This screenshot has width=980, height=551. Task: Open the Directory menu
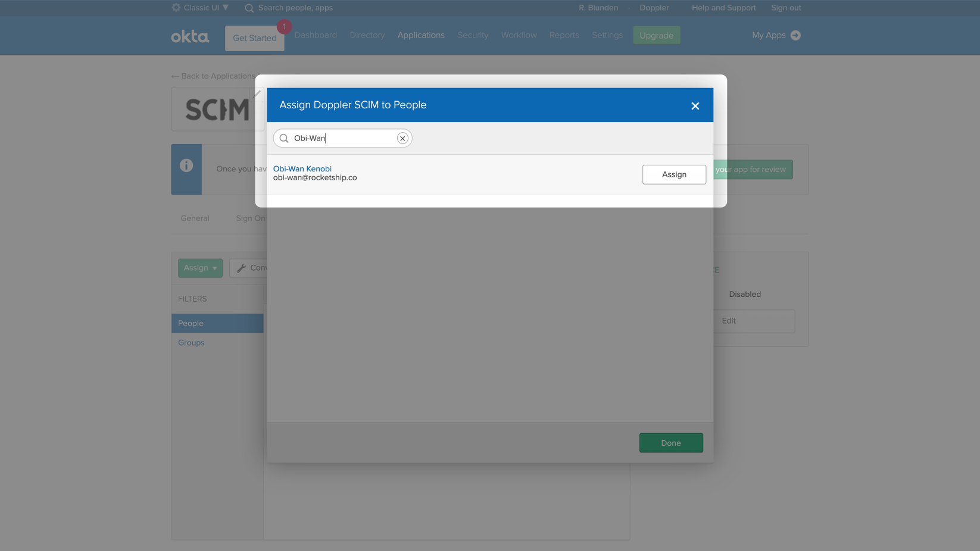[x=367, y=35]
